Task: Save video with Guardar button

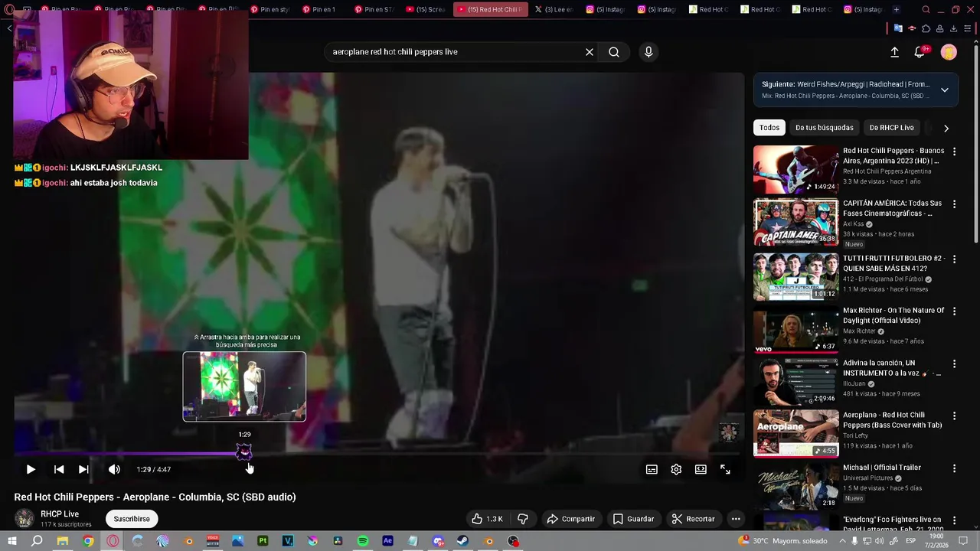Action: tap(633, 519)
